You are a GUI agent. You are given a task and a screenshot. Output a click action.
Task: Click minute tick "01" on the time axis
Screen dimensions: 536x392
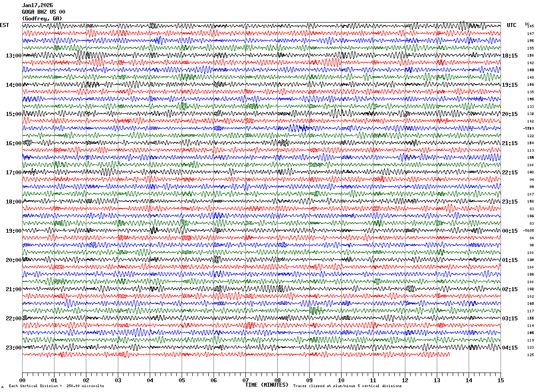(54, 380)
